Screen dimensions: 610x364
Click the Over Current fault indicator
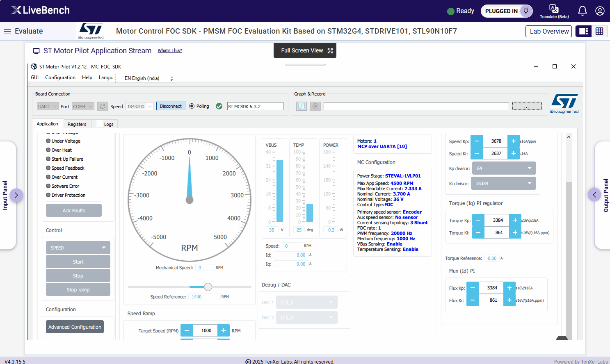pyautogui.click(x=48, y=177)
